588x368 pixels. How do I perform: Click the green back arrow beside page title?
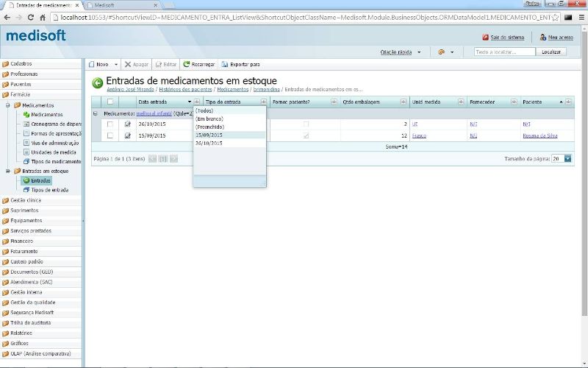coord(98,83)
